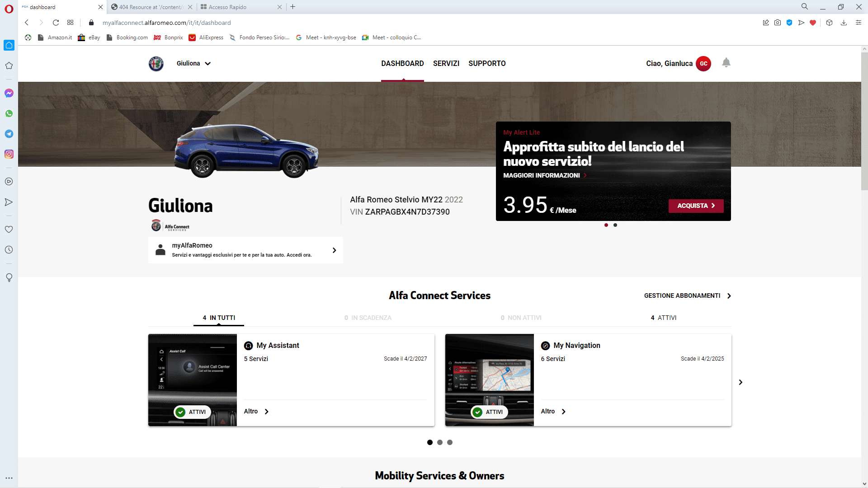The image size is (868, 488).
Task: Click the notification bell icon
Action: tap(726, 63)
